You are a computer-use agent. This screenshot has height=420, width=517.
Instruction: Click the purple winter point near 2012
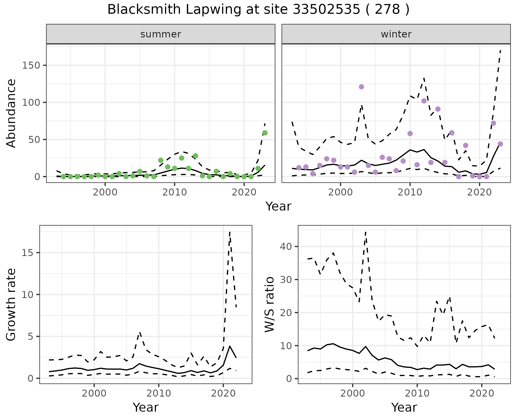click(424, 101)
